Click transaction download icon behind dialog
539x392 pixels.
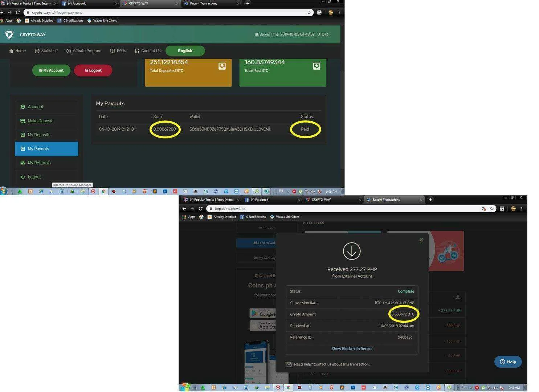point(458,297)
